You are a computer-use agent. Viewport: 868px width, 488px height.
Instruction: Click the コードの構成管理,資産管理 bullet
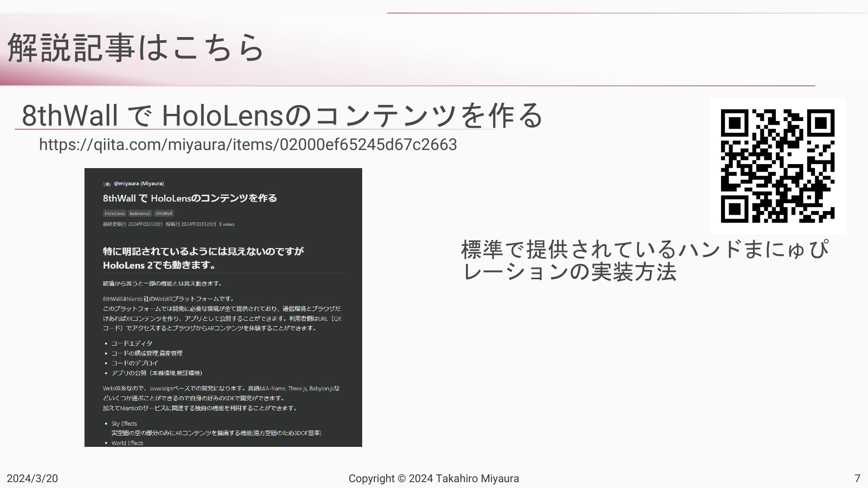[147, 353]
